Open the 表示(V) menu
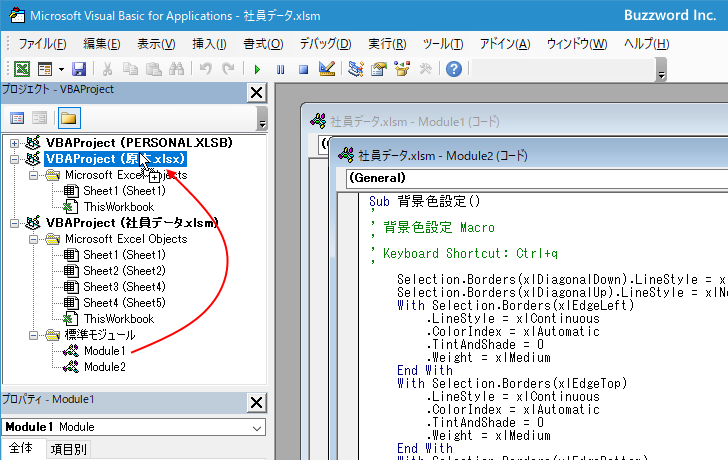The height and width of the screenshot is (460, 728). click(x=156, y=44)
